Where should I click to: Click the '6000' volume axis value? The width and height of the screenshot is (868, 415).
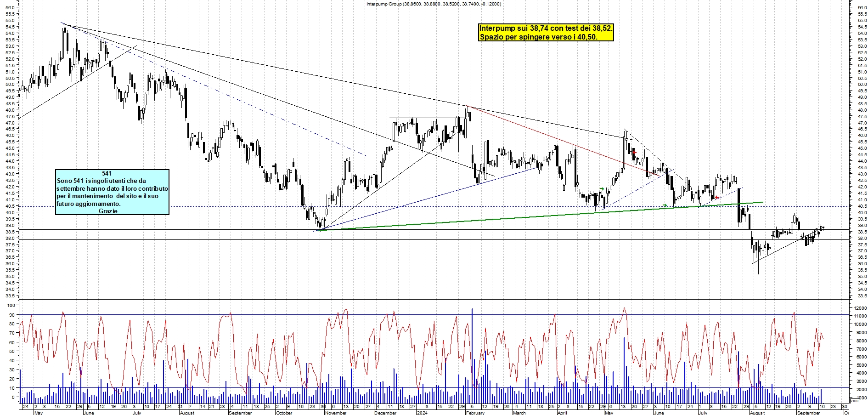coord(862,357)
